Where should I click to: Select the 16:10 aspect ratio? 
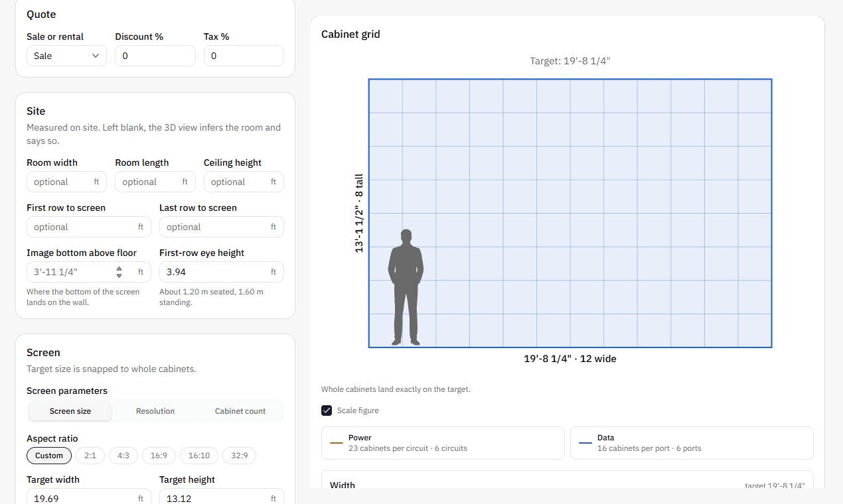(199, 456)
